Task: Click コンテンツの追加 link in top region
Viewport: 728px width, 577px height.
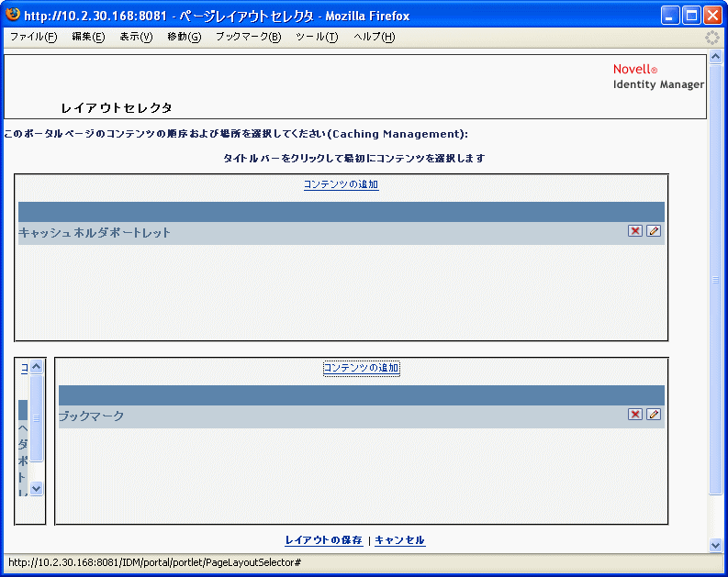Action: [x=342, y=184]
